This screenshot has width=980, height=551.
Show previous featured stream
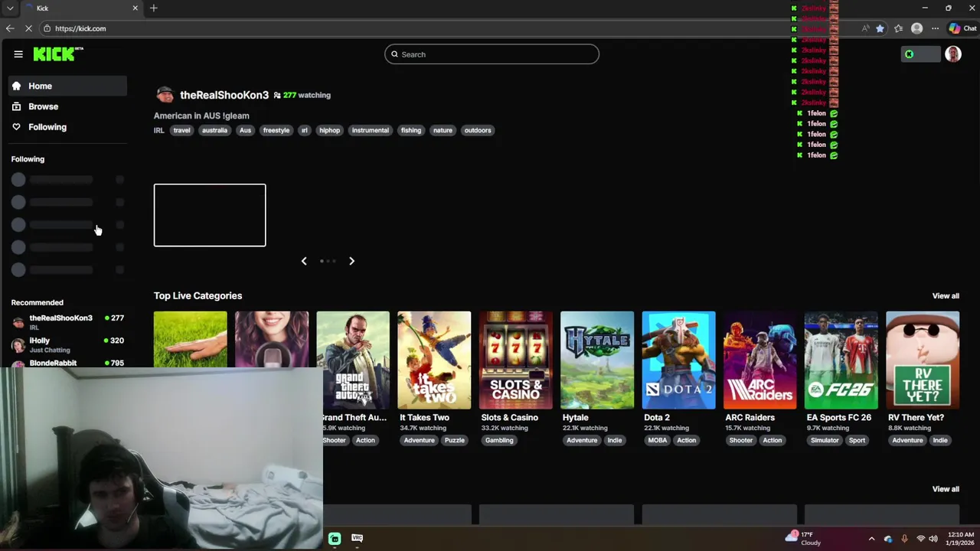pyautogui.click(x=304, y=261)
